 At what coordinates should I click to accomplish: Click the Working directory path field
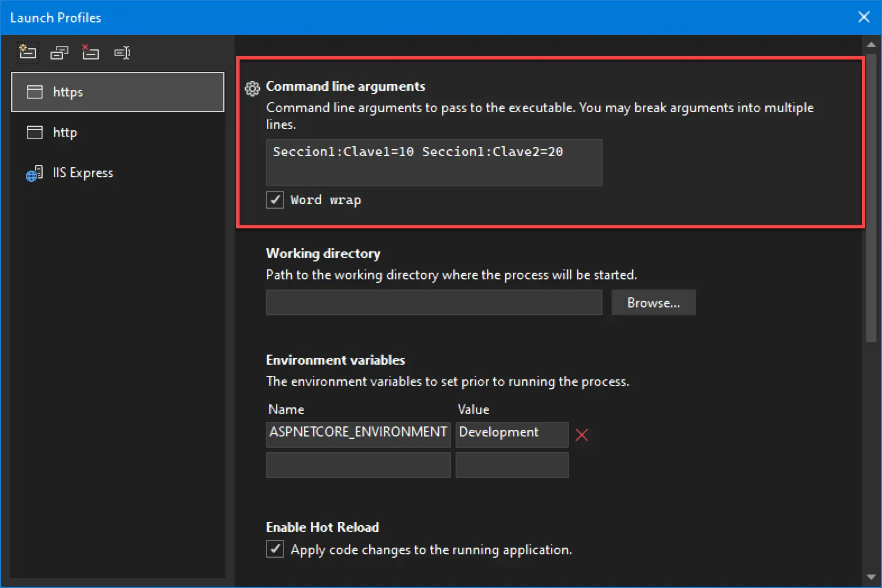[x=434, y=303]
